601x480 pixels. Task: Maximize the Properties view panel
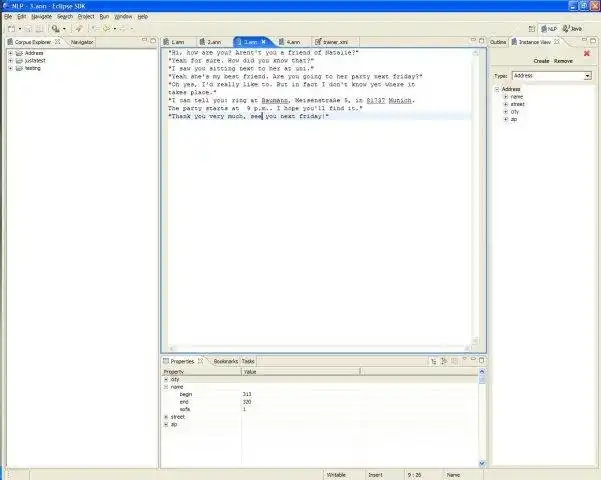point(482,360)
